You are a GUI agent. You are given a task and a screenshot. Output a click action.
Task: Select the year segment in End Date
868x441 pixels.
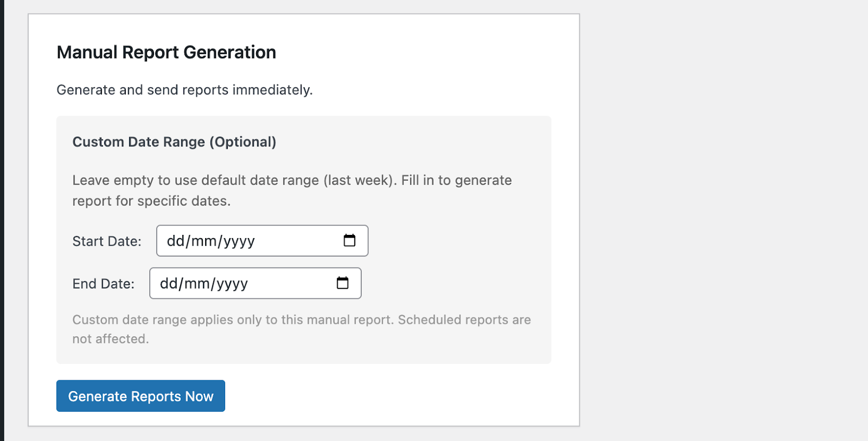tap(232, 283)
